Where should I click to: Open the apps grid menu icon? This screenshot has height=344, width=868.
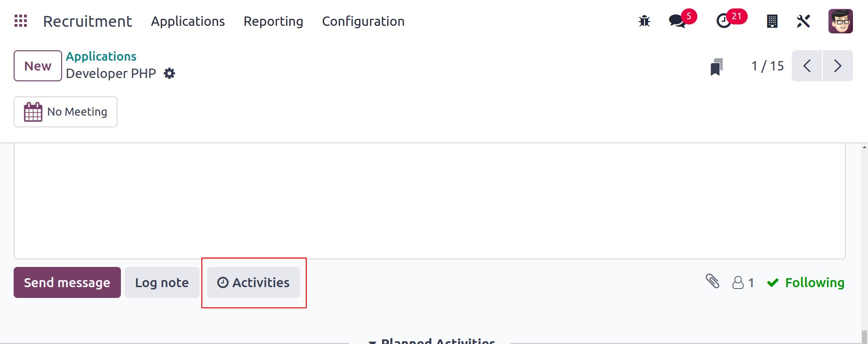click(21, 21)
